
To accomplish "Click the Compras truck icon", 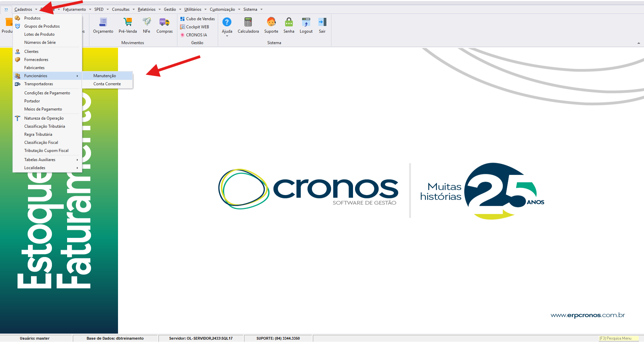I will click(164, 23).
